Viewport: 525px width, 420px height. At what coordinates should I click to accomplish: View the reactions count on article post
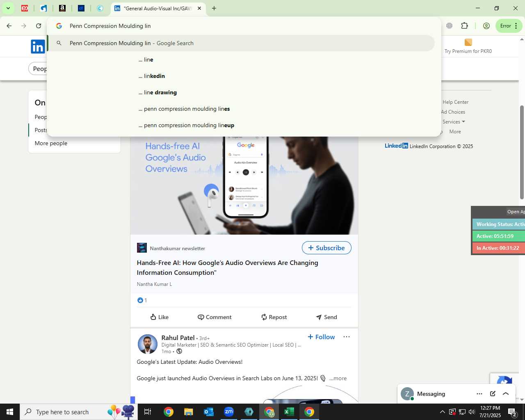click(142, 300)
